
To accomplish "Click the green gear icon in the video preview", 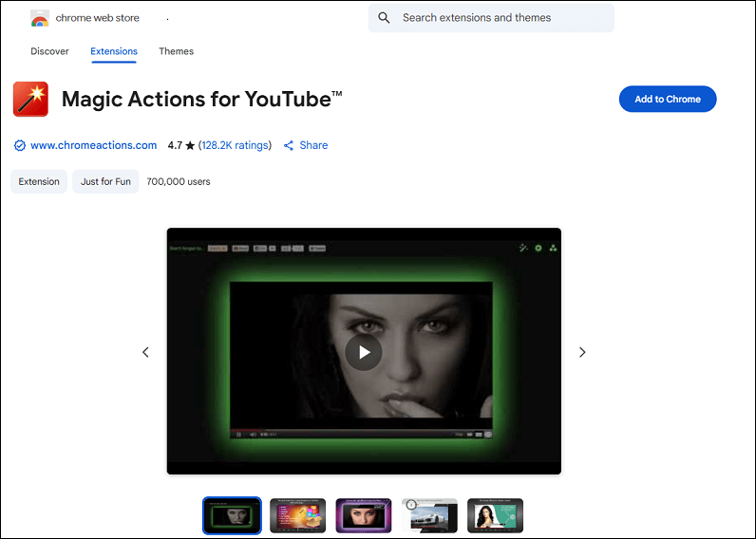I will [x=539, y=248].
